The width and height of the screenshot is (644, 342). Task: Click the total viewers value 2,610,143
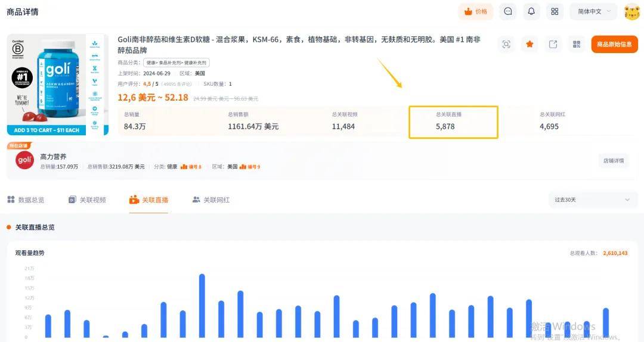pyautogui.click(x=615, y=253)
